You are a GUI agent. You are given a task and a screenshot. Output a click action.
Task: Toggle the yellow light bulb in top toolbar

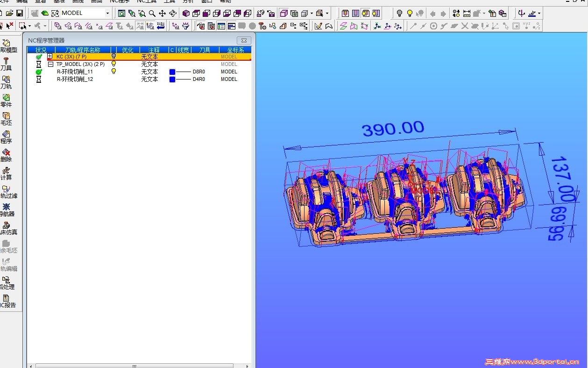[410, 14]
